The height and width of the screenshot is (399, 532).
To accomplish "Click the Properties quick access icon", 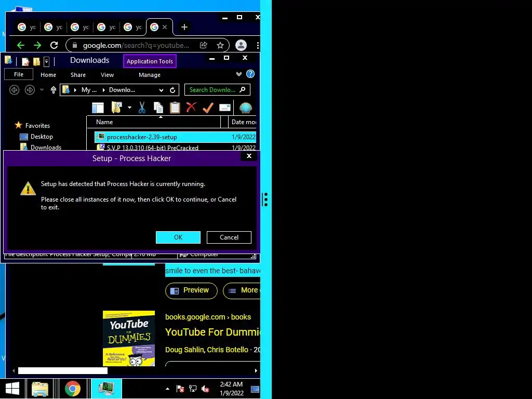I will (x=25, y=61).
